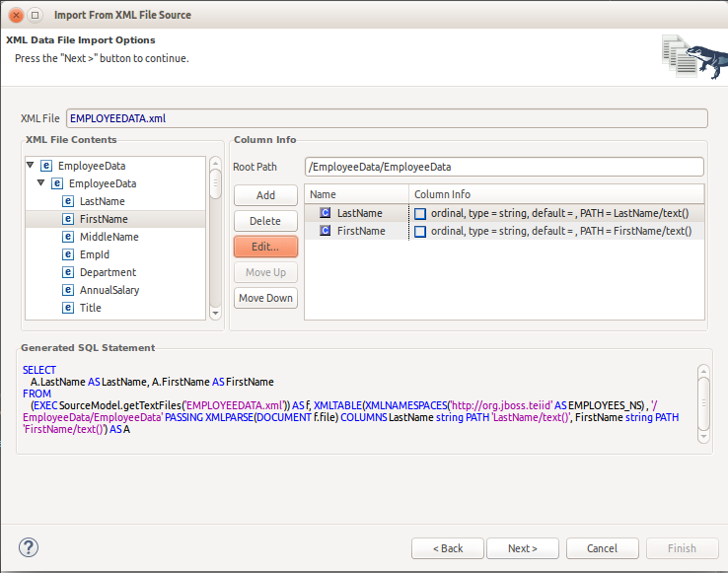Click the element icon beside EmpId
The image size is (728, 573).
point(68,254)
